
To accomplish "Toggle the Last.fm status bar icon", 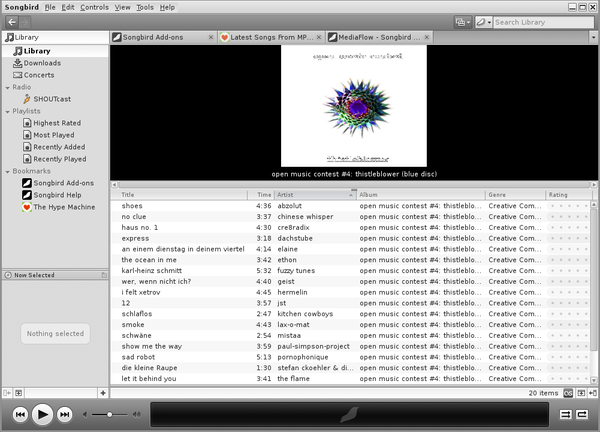I will pos(568,393).
